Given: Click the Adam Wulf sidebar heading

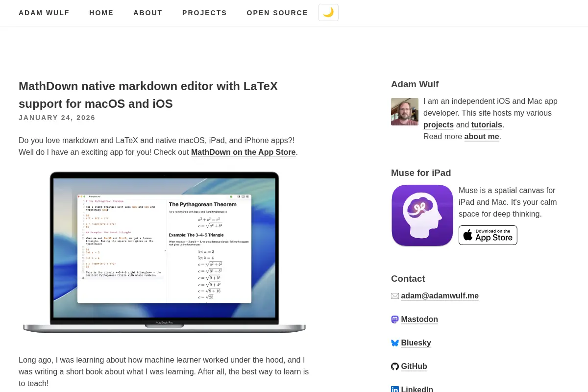Looking at the screenshot, I should [415, 84].
